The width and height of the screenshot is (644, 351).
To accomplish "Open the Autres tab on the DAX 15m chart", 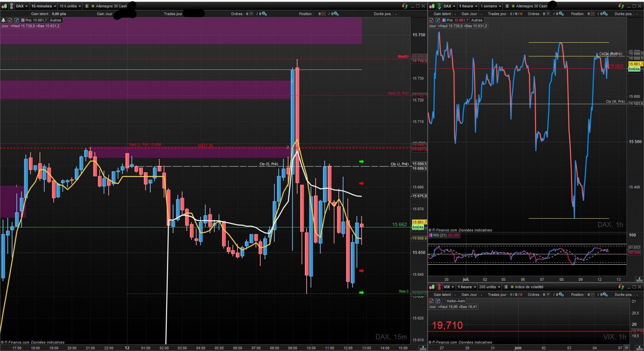I will [55, 20].
